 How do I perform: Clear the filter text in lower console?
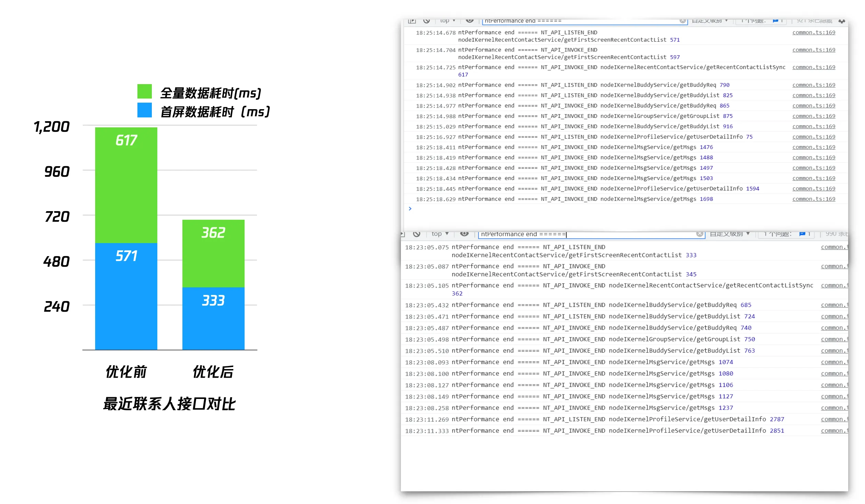coord(699,234)
